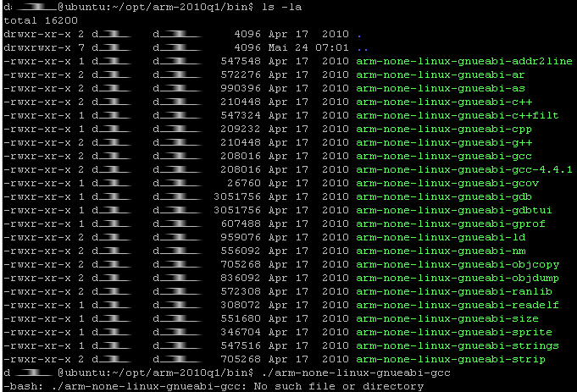This screenshot has width=577, height=392.
Task: Click the arm-none-linux-gnueabi-as filename
Action: (440, 88)
